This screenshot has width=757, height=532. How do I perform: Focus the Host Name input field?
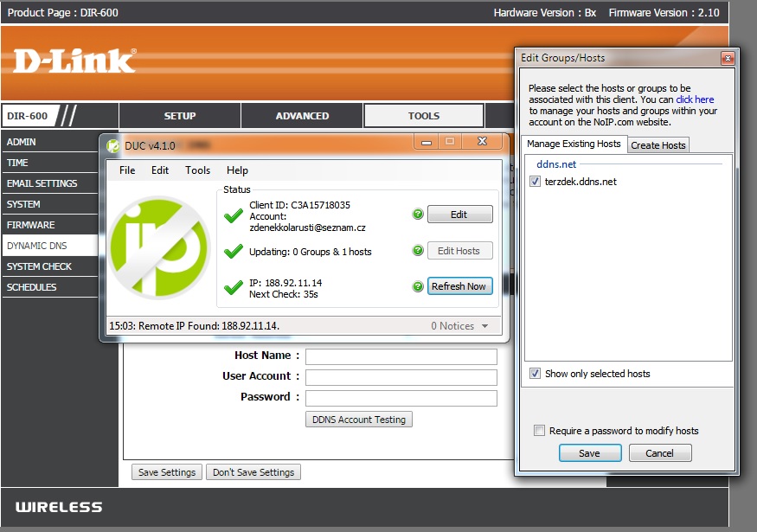(x=401, y=356)
